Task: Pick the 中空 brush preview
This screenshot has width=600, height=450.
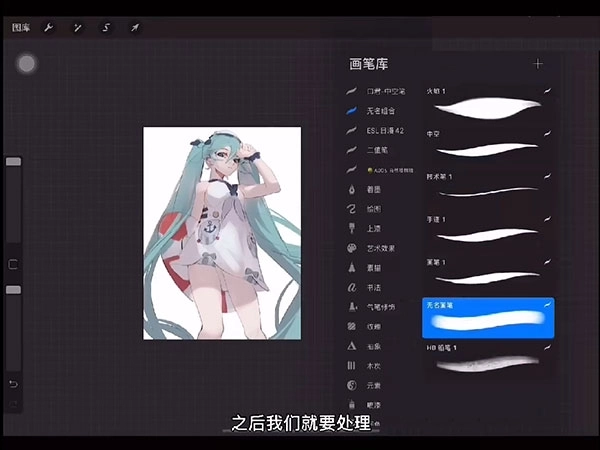Action: point(488,145)
